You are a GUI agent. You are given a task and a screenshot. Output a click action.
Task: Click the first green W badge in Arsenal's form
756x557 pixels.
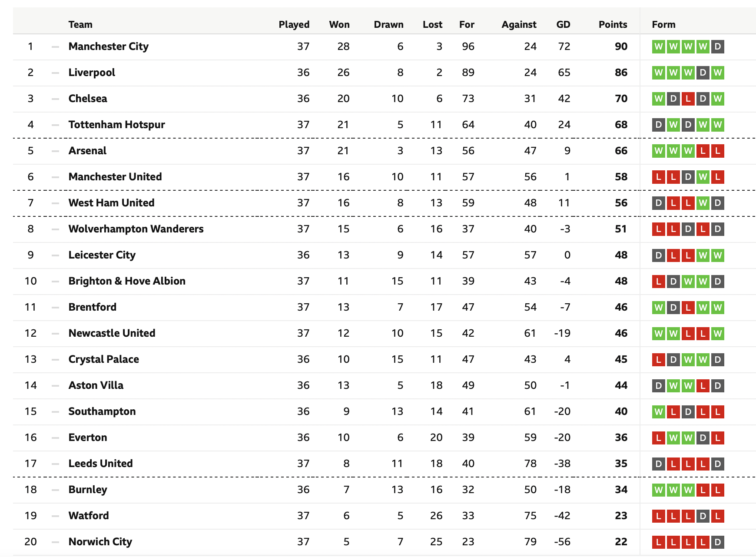[x=659, y=151]
